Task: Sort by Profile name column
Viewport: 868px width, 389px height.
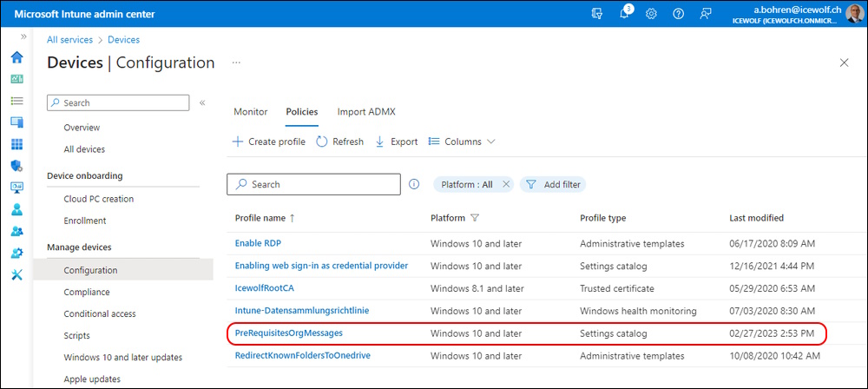Action: click(265, 218)
